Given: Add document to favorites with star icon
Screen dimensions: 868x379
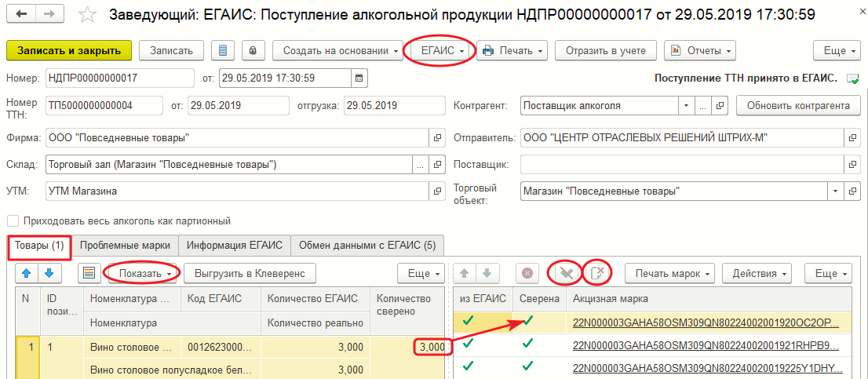Looking at the screenshot, I should click(x=87, y=14).
